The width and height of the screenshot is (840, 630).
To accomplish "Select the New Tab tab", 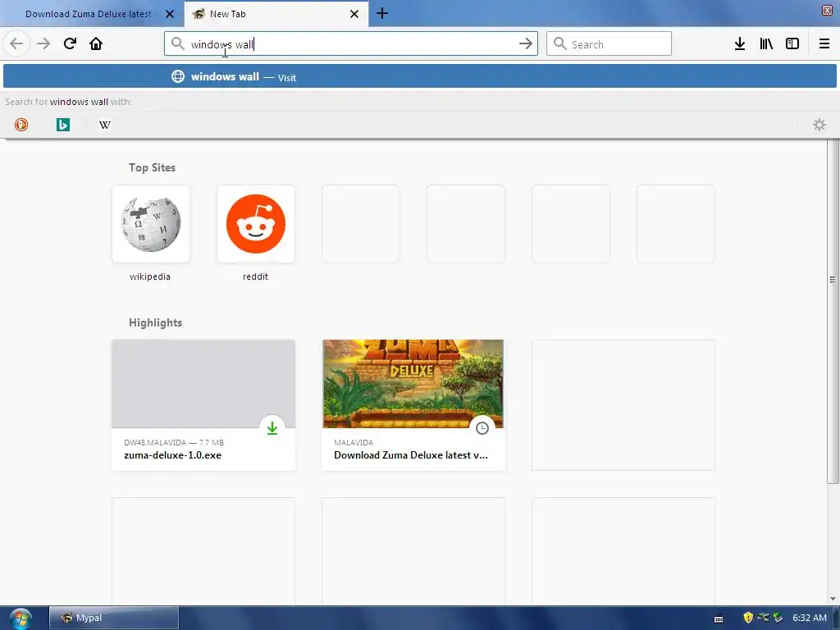I will [276, 14].
